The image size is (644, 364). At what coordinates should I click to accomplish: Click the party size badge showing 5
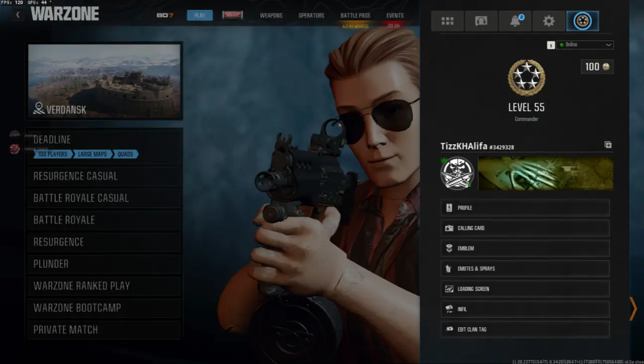pos(551,45)
